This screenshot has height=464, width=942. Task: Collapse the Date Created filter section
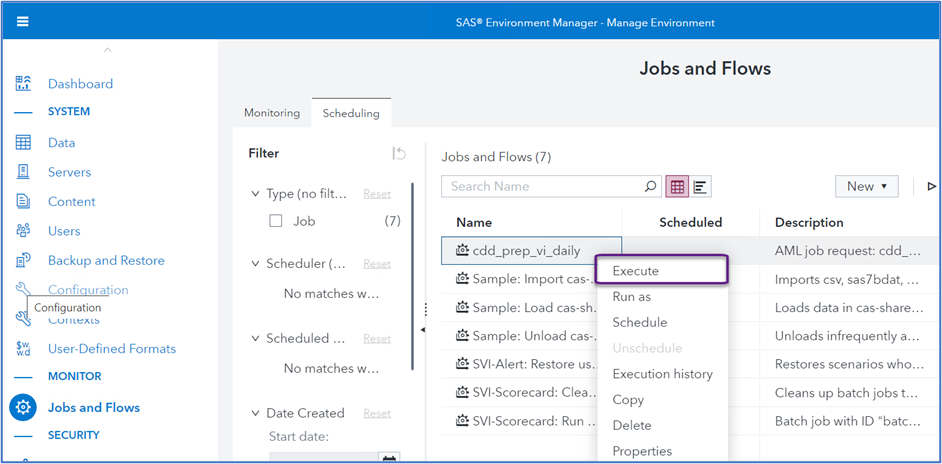pos(255,413)
